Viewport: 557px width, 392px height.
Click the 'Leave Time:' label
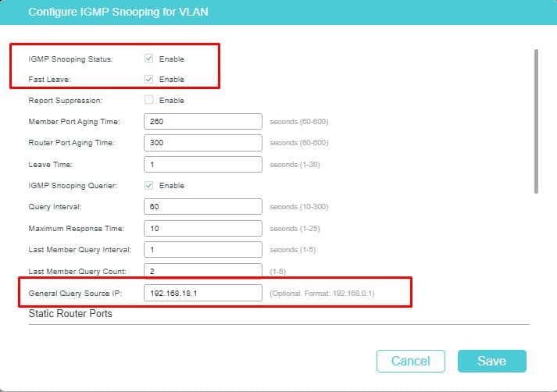(x=51, y=165)
